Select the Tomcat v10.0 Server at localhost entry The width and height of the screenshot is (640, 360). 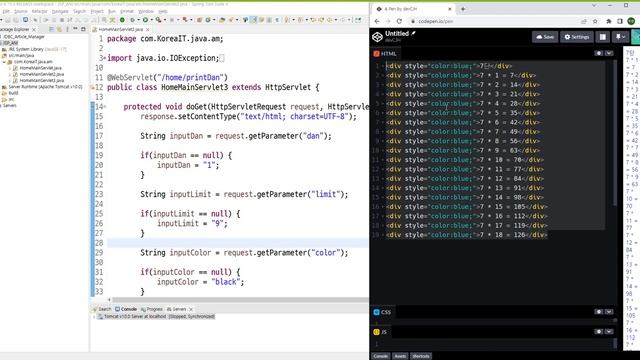156,316
